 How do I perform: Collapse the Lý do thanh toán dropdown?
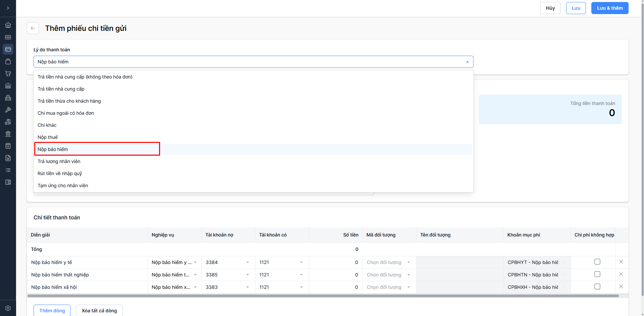[x=467, y=62]
